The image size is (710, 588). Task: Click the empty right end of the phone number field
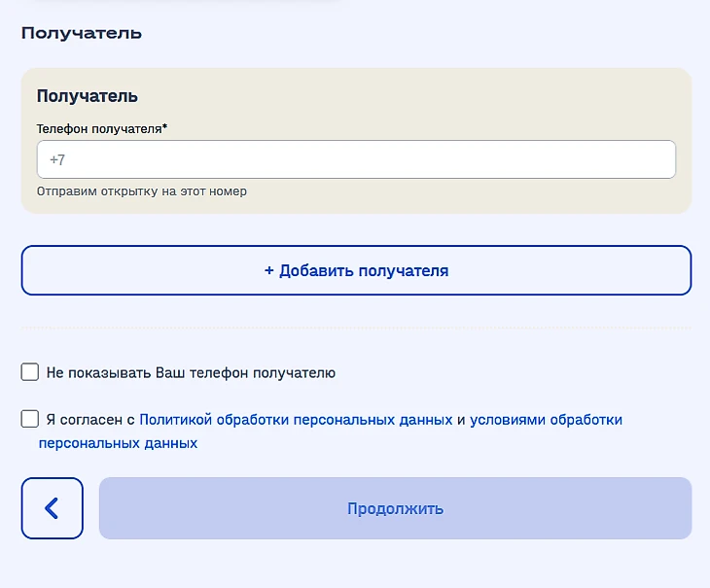click(632, 159)
